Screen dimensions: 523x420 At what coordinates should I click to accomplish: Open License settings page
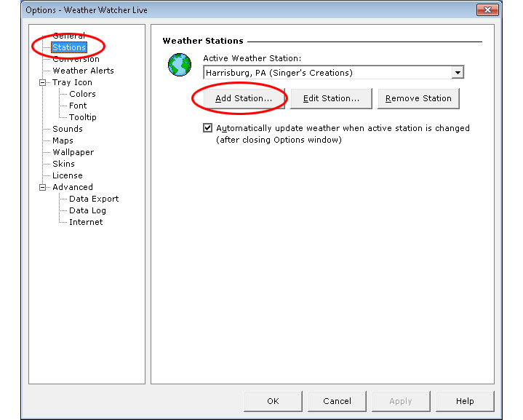[x=68, y=175]
